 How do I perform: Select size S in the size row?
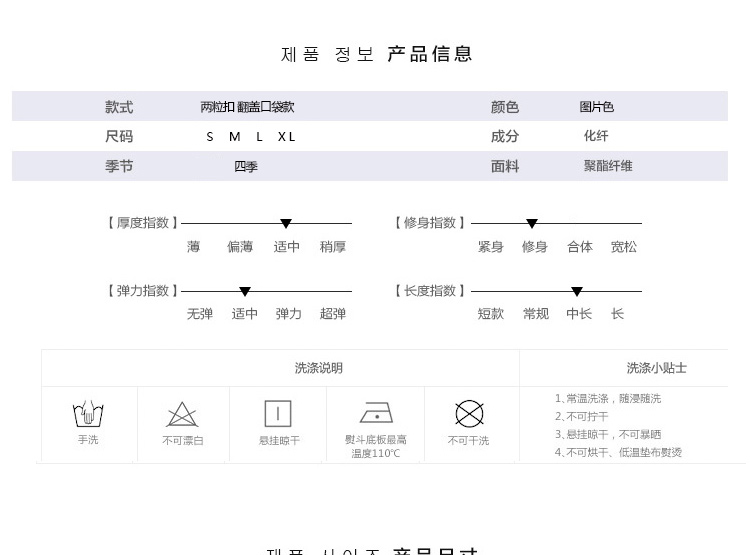click(210, 137)
